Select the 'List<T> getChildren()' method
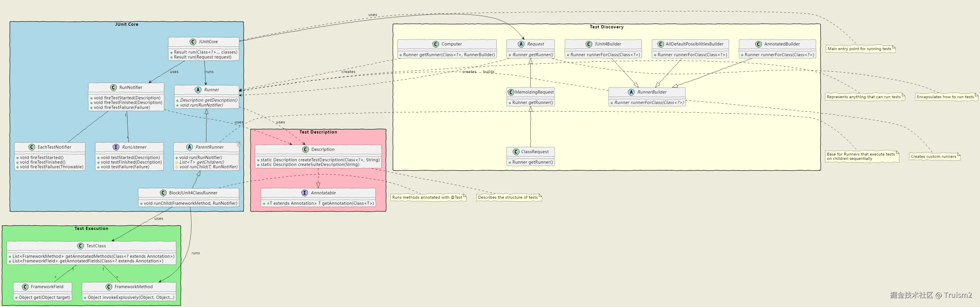Image resolution: width=980 pixels, height=307 pixels. point(202,162)
